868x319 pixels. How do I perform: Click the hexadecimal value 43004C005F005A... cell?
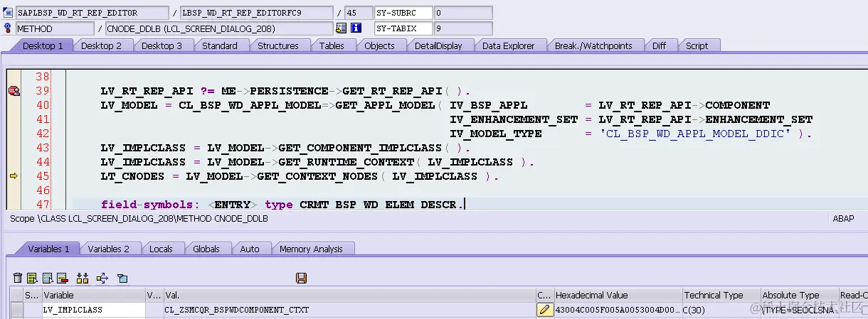tap(618, 310)
